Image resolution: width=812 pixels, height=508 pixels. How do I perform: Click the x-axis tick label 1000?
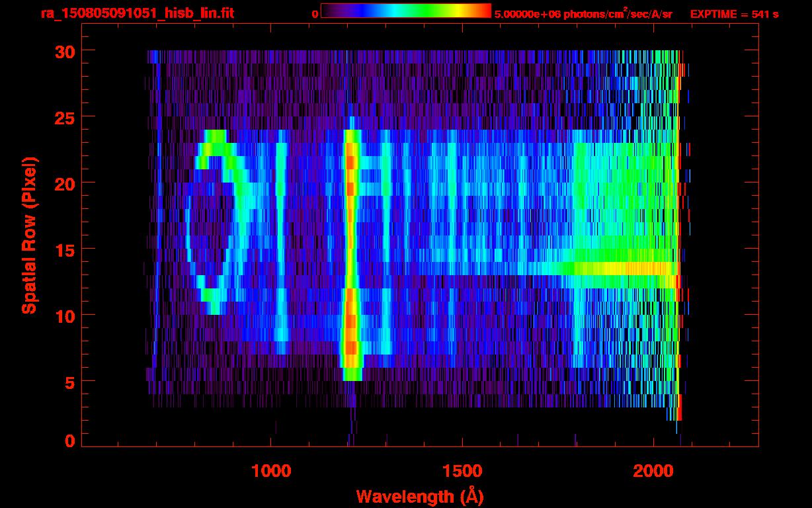tap(271, 471)
